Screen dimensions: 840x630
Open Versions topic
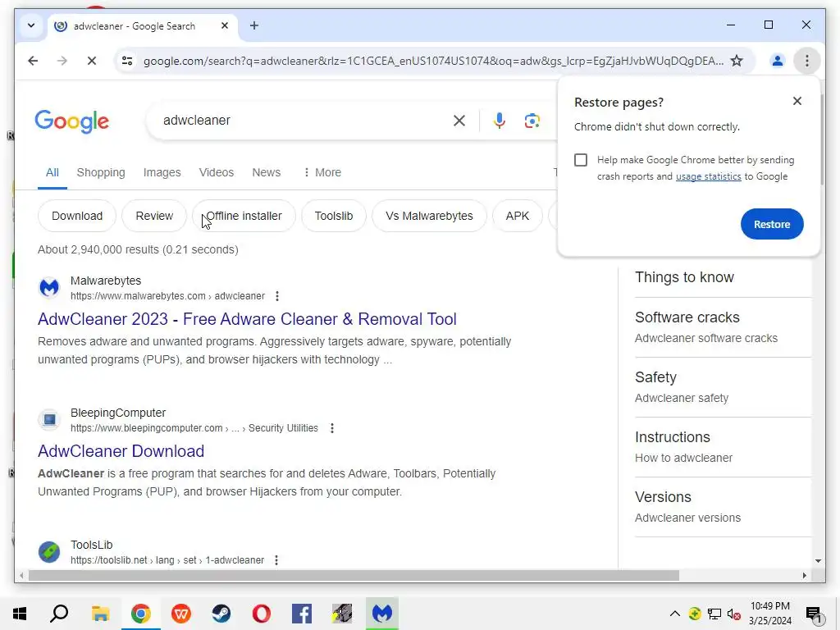pos(724,507)
